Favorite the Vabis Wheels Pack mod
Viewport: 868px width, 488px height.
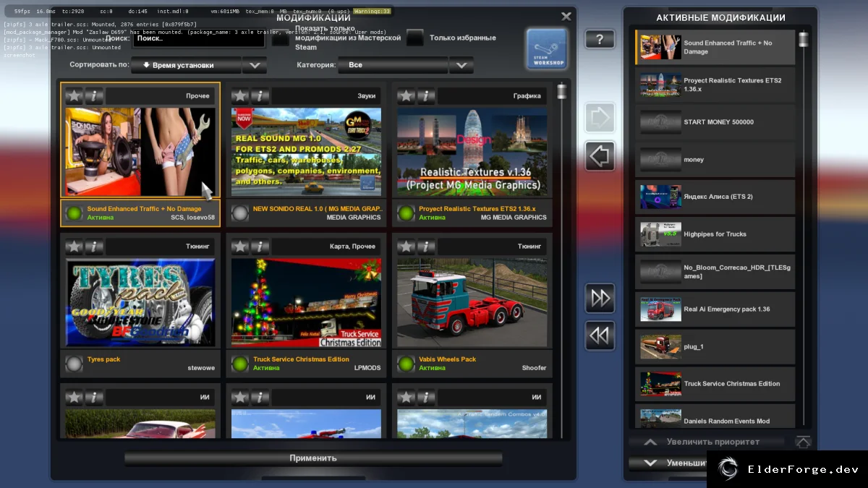point(406,247)
